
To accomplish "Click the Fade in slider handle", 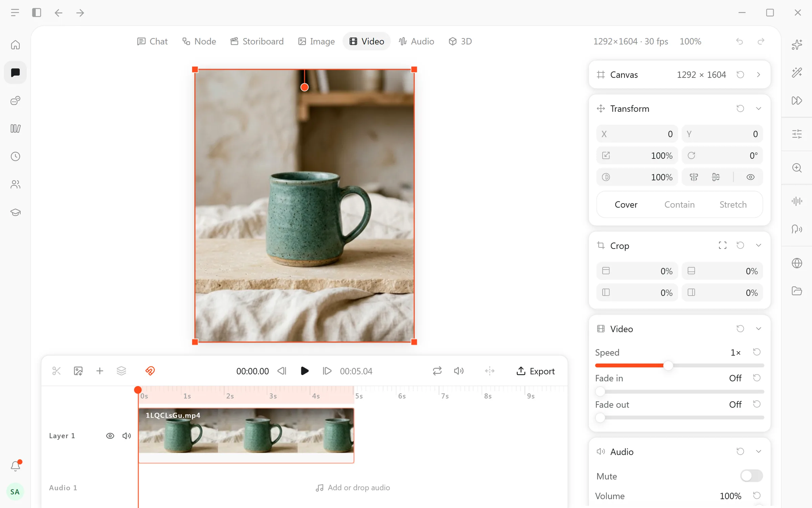I will 600,391.
